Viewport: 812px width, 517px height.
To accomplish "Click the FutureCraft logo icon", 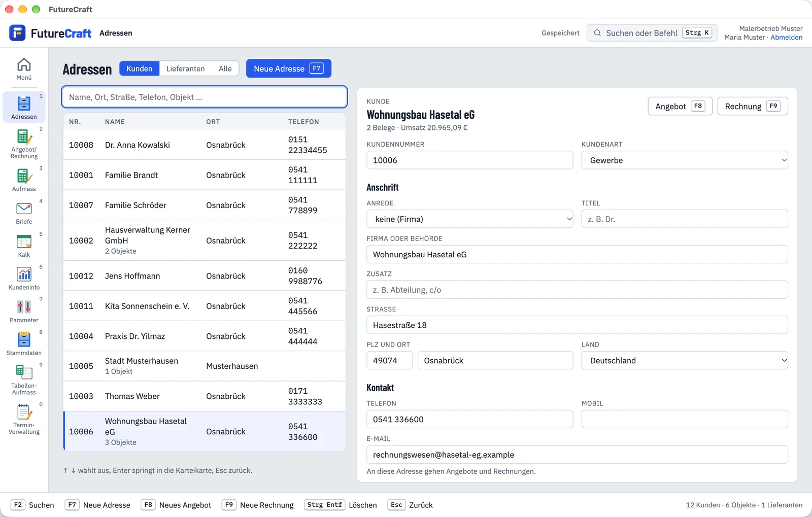I will 17,33.
